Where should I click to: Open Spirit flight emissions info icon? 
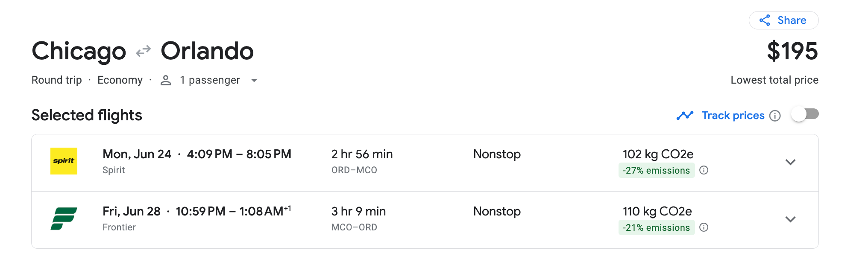pos(704,170)
